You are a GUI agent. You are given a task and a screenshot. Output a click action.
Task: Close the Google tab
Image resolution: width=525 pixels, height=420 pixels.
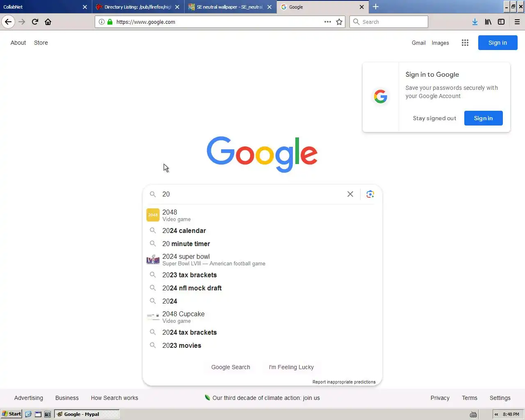(362, 7)
